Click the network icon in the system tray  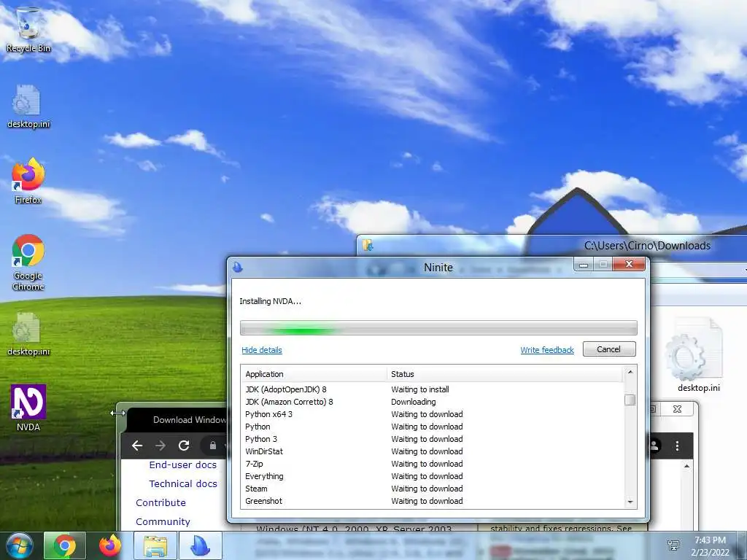673,545
